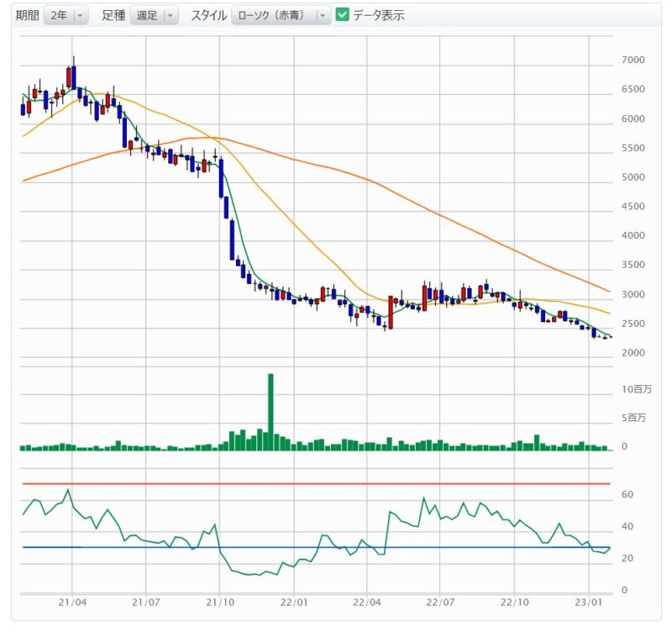The image size is (672, 632).
Task: Click the 4500 price axis label
Action: point(633,206)
